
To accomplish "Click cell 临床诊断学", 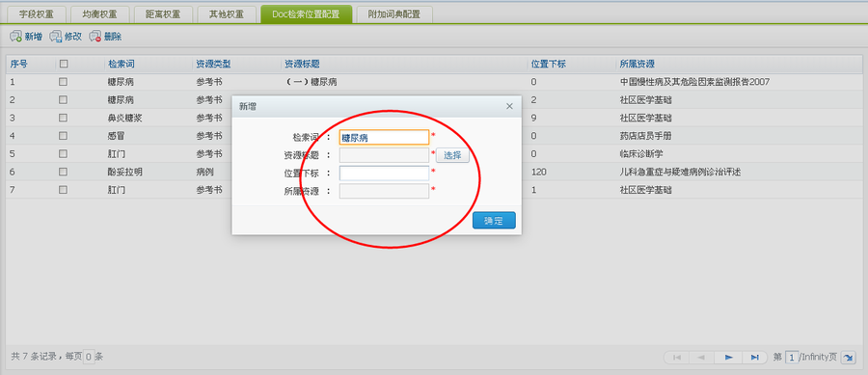I will pos(641,154).
